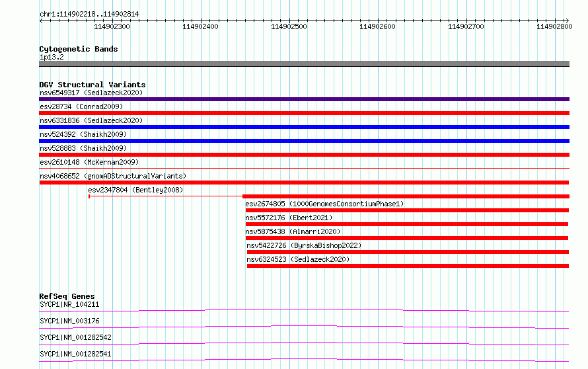
Task: Select variant label nsv6549317 (Sedlazeck2020)
Action: (91, 93)
